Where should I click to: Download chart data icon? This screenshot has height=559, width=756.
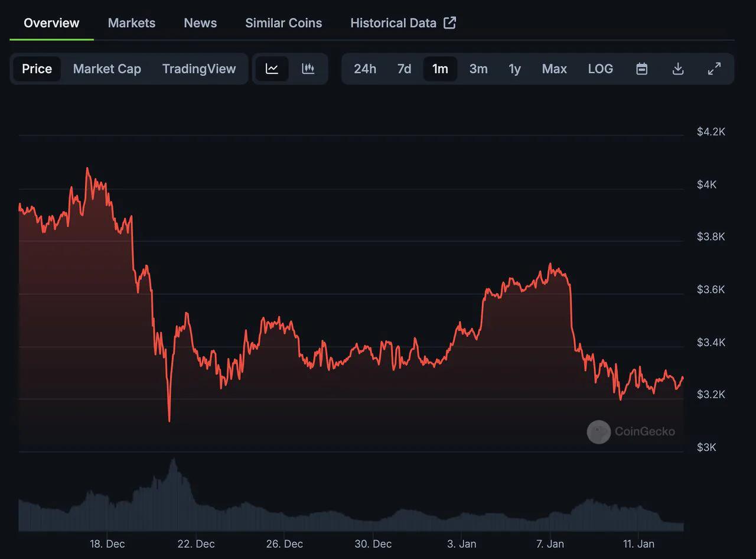[x=678, y=69]
